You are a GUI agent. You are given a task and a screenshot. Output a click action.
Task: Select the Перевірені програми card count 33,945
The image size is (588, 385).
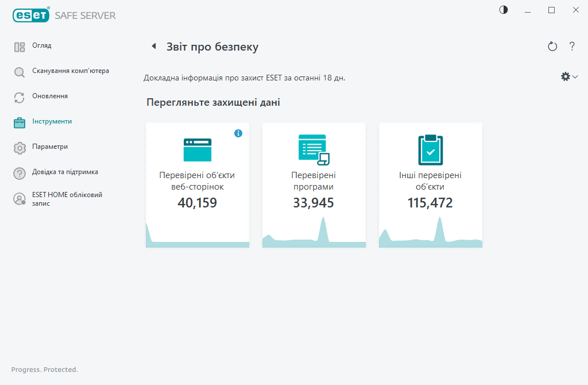(x=314, y=203)
